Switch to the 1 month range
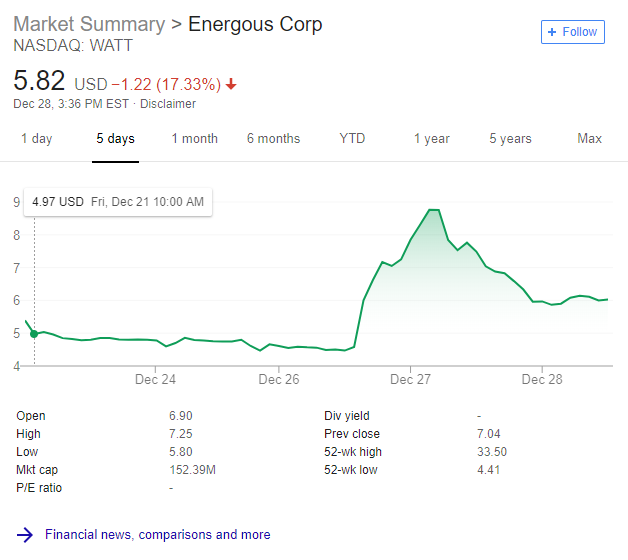The height and width of the screenshot is (560, 628). pos(194,139)
